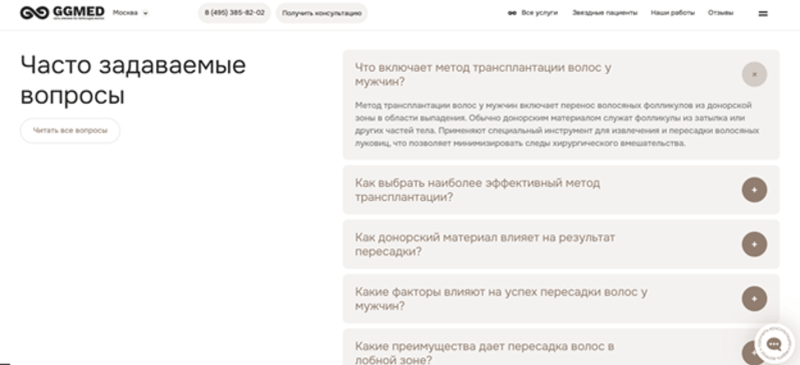
Task: Open the Москва city dropdown
Action: [130, 13]
